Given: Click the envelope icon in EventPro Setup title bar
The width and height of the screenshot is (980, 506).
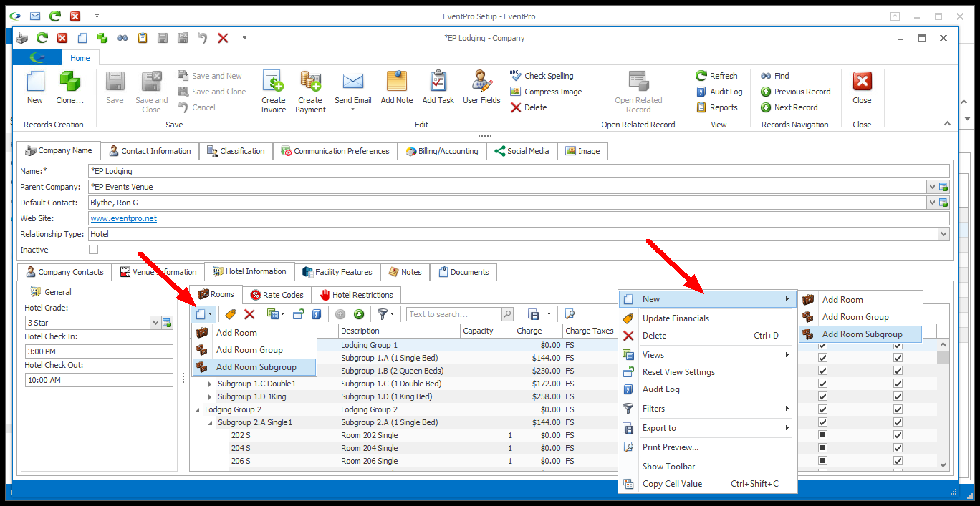Looking at the screenshot, I should 35,16.
